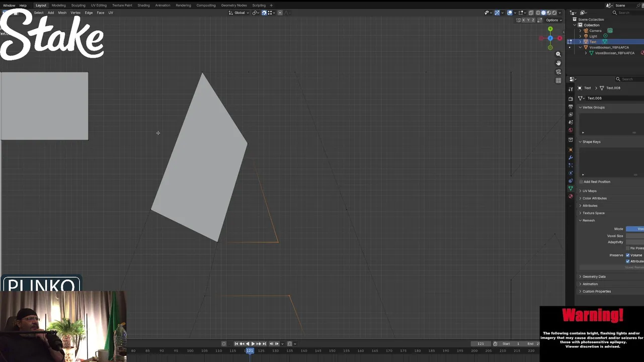Select the zoom view magnifier icon
This screenshot has height=362, width=644.
[558, 54]
